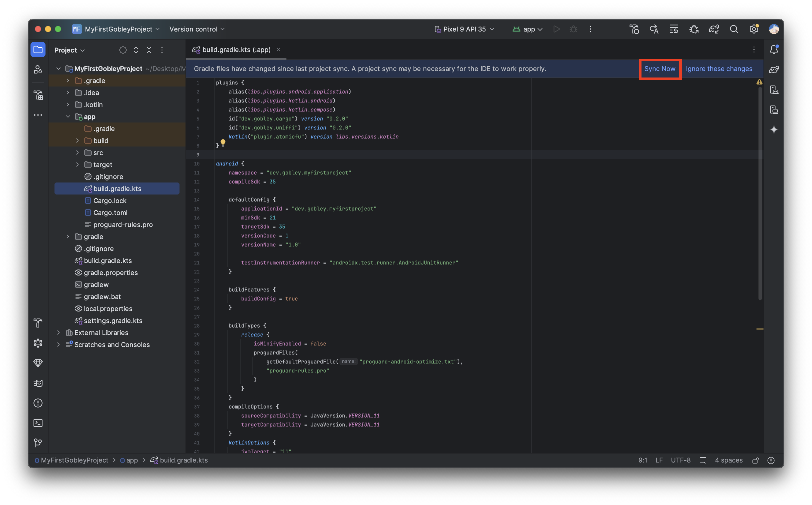Click Sync Now link
This screenshot has width=812, height=505.
pyautogui.click(x=660, y=69)
